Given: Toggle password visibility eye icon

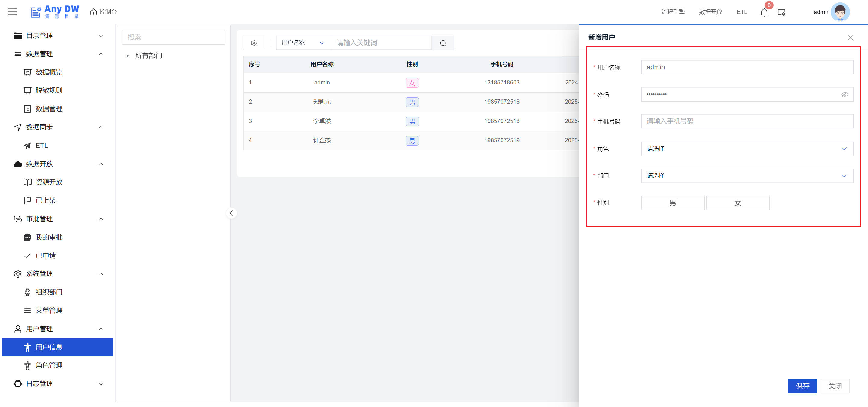Looking at the screenshot, I should [844, 94].
